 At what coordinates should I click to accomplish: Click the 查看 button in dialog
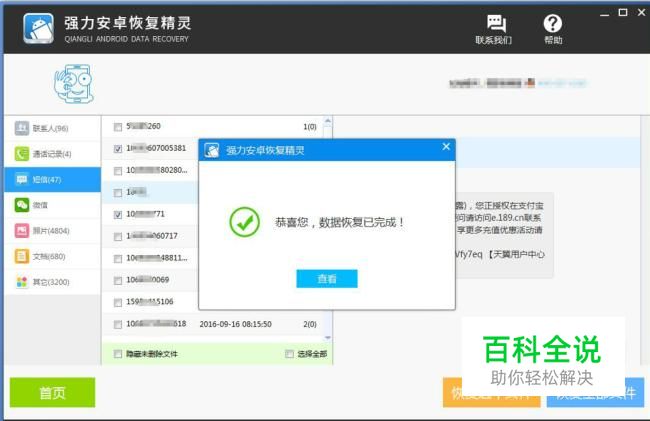[x=327, y=279]
